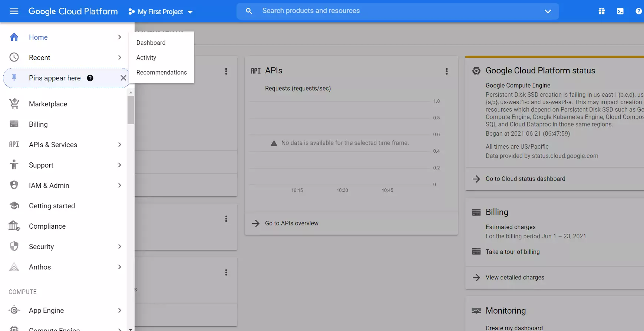This screenshot has height=331, width=644.
Task: Click the pin icon in Pins appear here
Action: click(x=14, y=77)
